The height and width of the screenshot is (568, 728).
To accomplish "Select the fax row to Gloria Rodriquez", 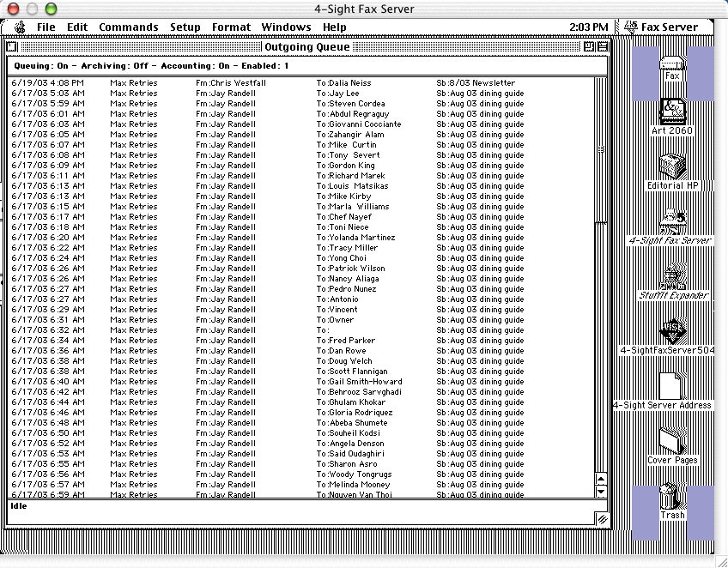I will pos(300,413).
